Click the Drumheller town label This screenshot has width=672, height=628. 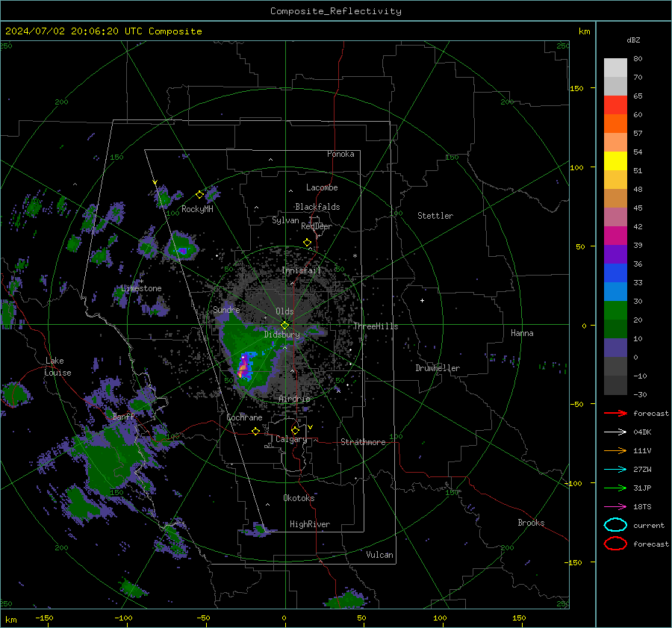click(438, 368)
